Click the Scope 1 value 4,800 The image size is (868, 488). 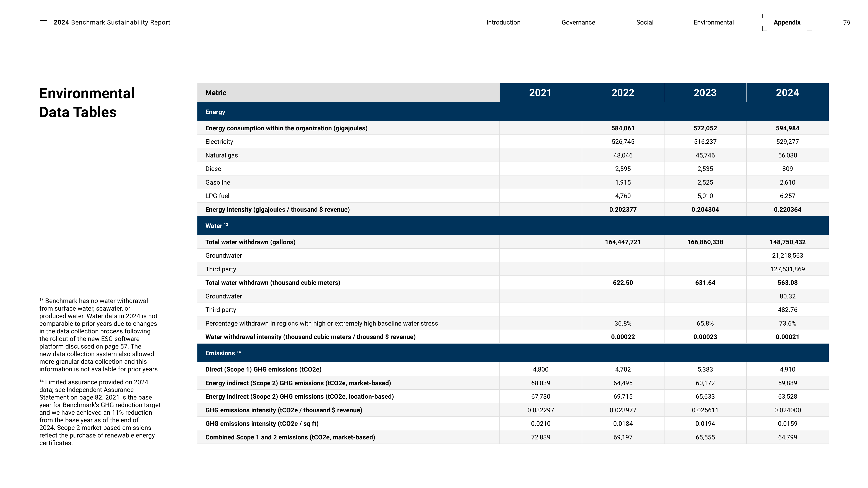click(540, 369)
